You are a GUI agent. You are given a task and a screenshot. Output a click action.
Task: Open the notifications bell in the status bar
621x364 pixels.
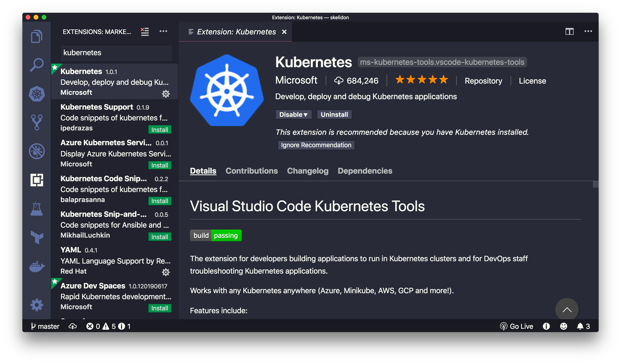click(581, 326)
